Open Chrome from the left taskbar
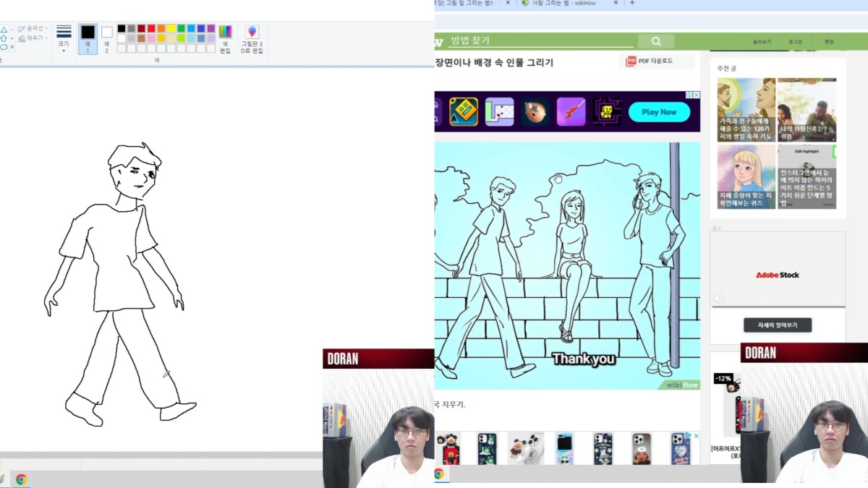 (x=21, y=479)
